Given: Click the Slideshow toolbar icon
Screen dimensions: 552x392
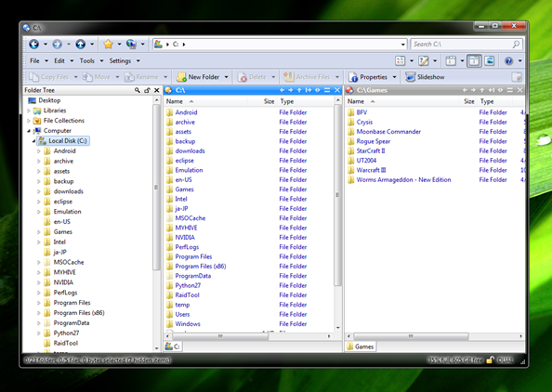Looking at the screenshot, I should point(410,77).
